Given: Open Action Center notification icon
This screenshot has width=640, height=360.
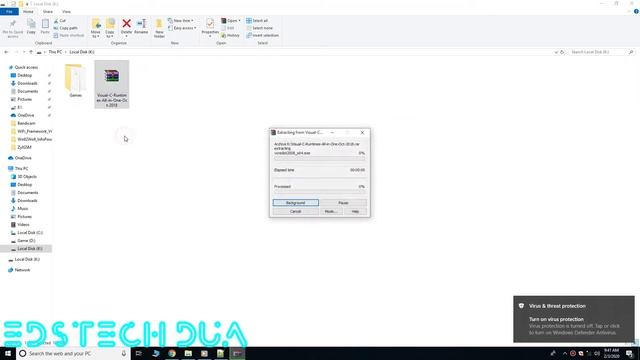Looking at the screenshot, I should pos(629,353).
